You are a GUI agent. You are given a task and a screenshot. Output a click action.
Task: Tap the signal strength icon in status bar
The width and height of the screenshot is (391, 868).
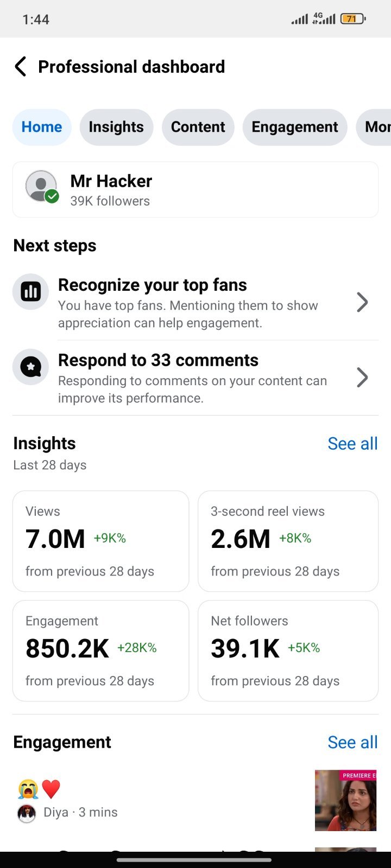pos(300,20)
